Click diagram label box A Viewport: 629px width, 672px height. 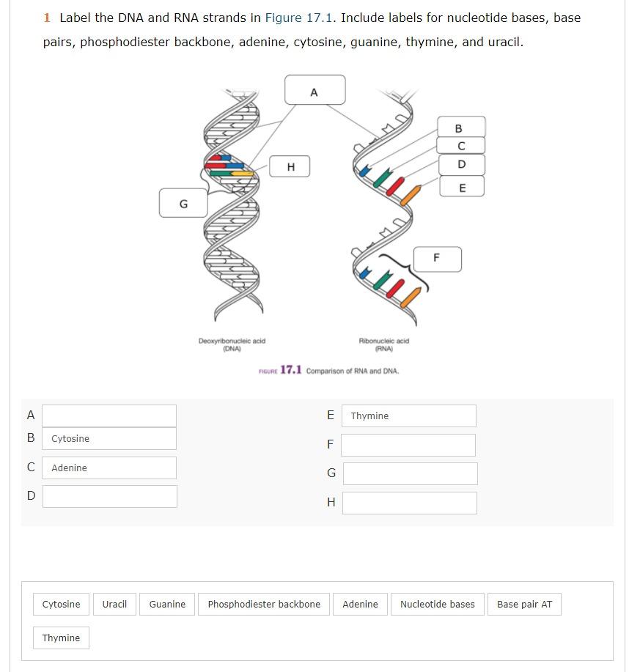[x=314, y=90]
